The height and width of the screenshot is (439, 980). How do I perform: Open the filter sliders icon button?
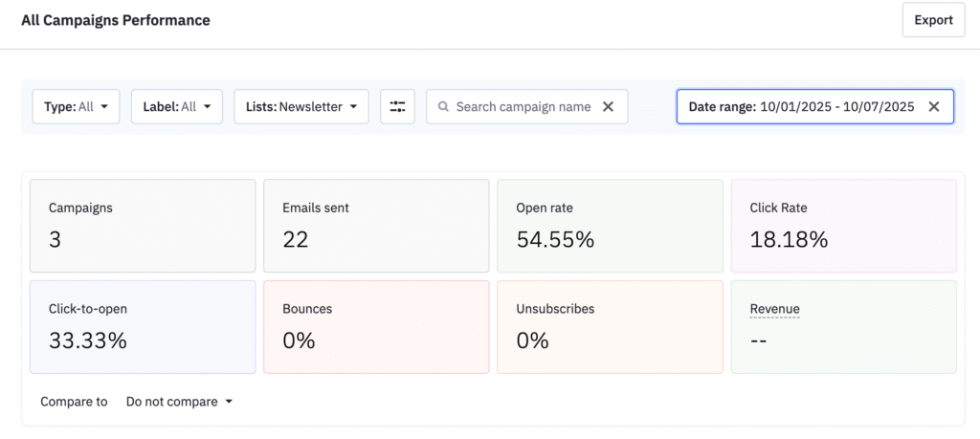tap(397, 107)
